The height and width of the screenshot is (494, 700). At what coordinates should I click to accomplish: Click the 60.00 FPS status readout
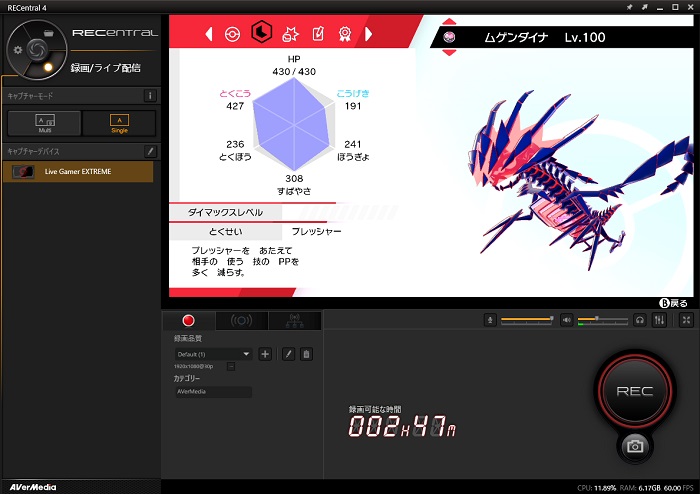tap(679, 488)
